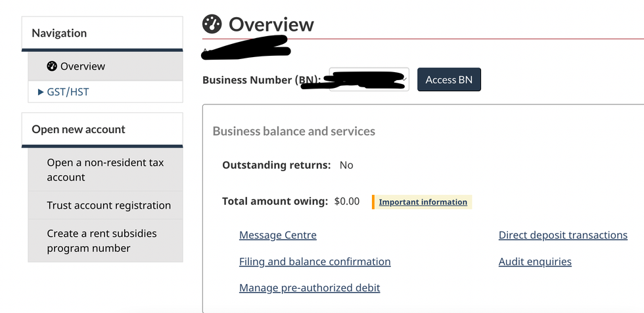
Task: Click the Overview icon in the Navigation panel
Action: (52, 66)
